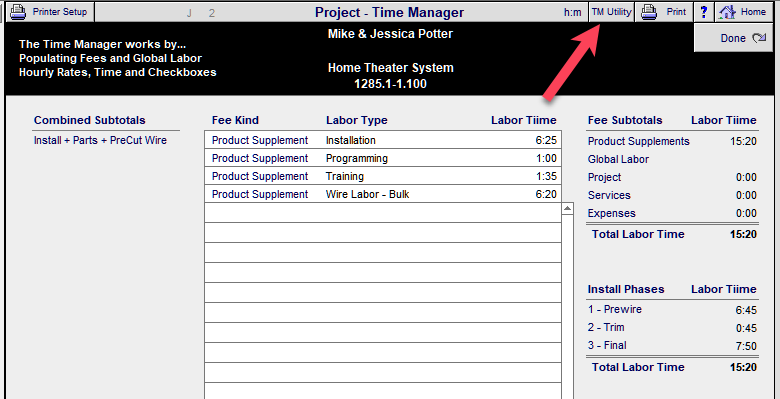This screenshot has height=399, width=780.
Task: Select the Installation labor row
Action: point(383,140)
